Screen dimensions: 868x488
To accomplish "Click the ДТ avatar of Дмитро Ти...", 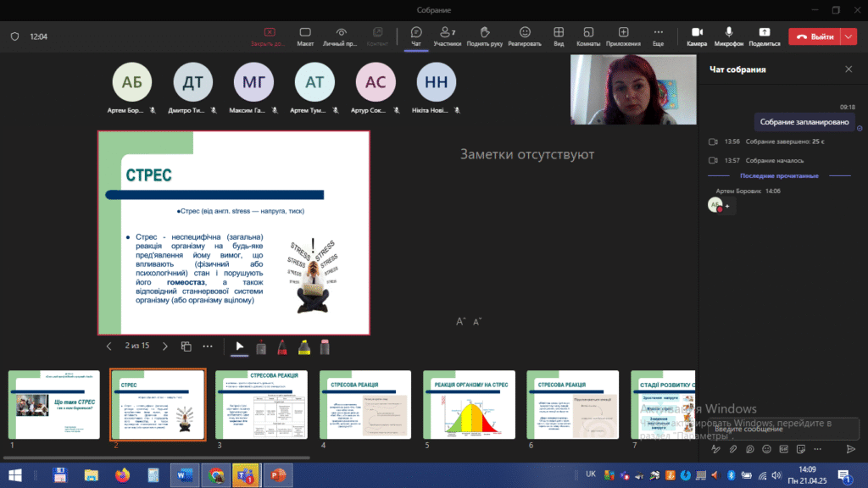I will (x=192, y=82).
